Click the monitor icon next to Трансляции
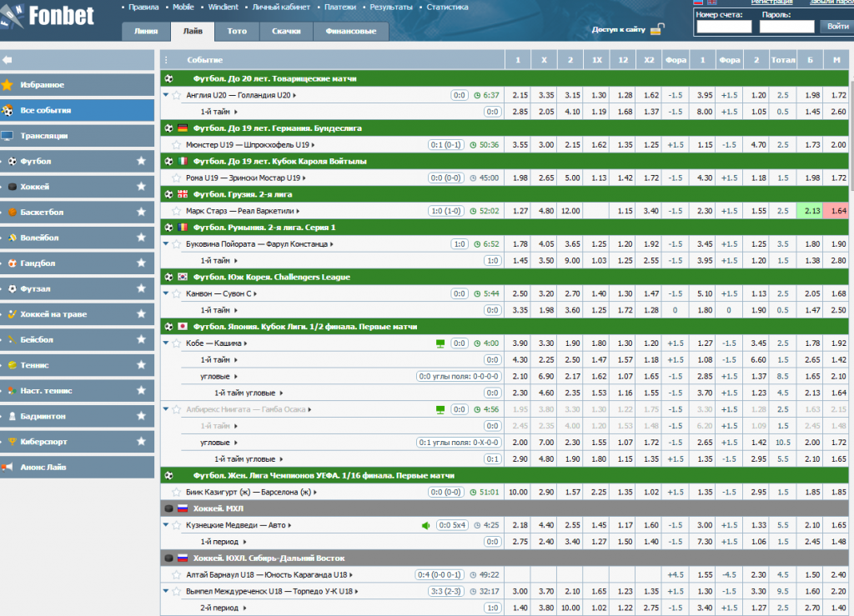 (x=7, y=136)
